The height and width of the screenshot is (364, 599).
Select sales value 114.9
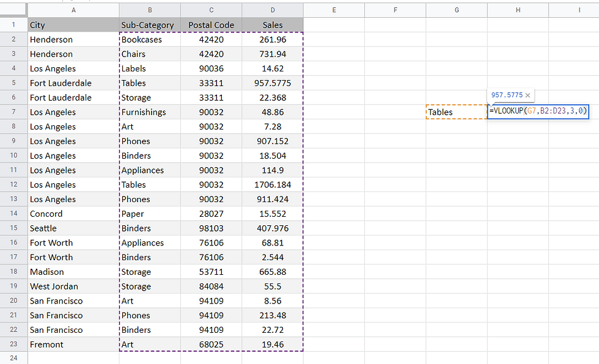tap(273, 170)
